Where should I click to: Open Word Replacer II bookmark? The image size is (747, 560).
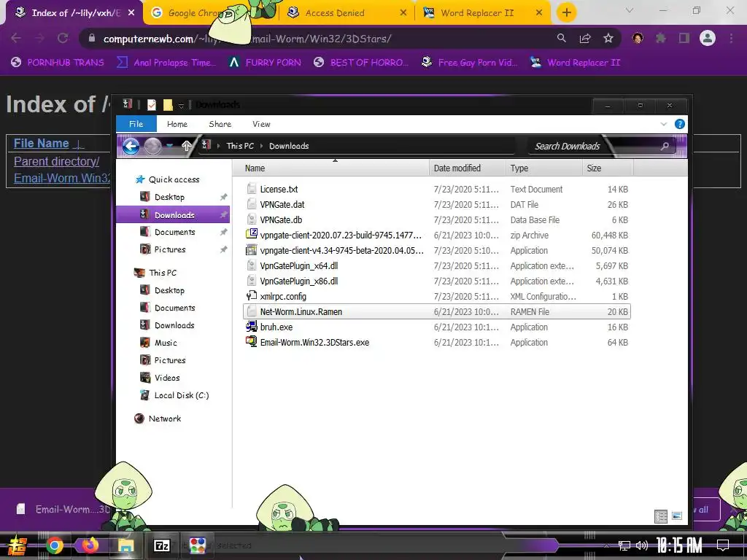pos(576,63)
